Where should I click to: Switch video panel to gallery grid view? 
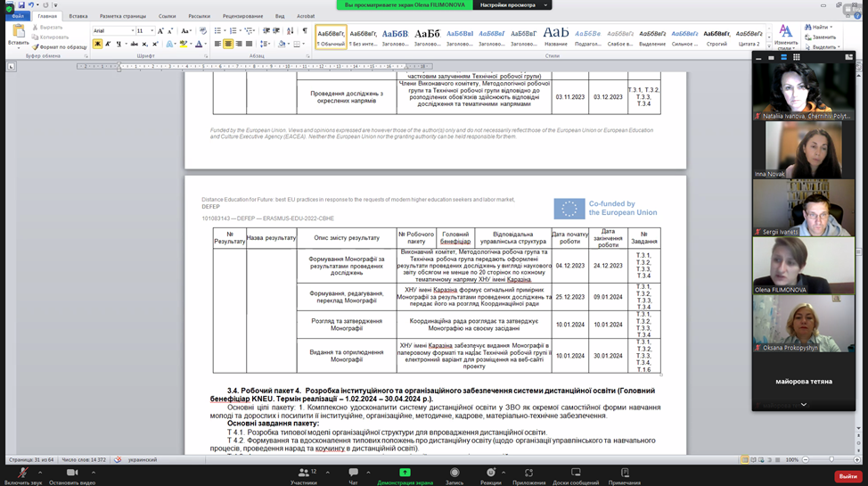[796, 57]
